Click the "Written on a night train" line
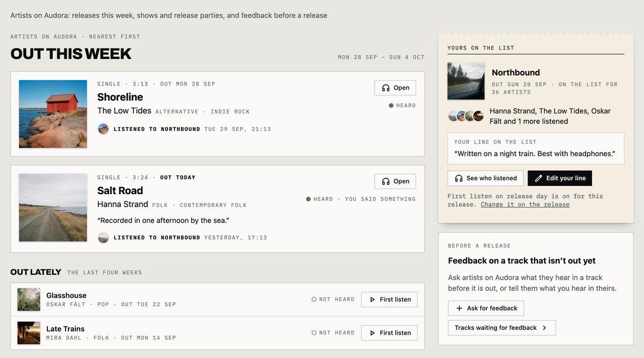 coord(535,154)
